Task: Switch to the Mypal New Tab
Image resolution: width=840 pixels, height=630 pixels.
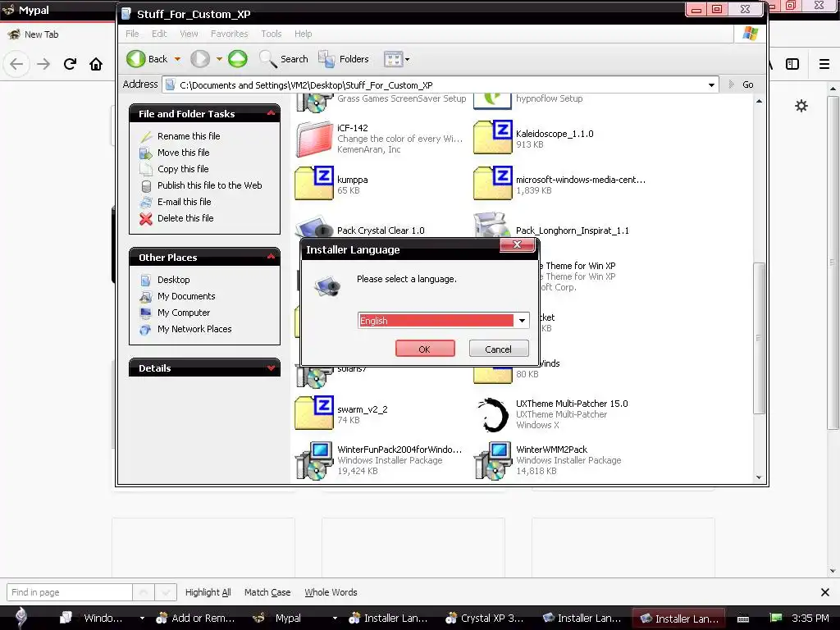Action: (x=41, y=34)
